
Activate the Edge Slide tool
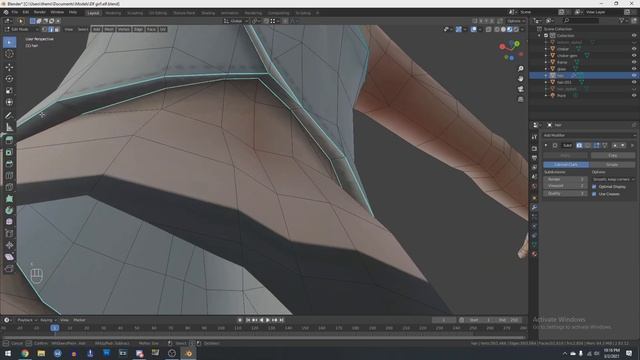coord(9,233)
